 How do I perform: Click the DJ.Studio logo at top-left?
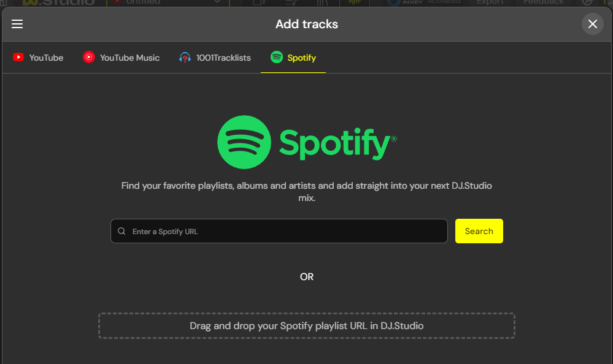pos(58,2)
